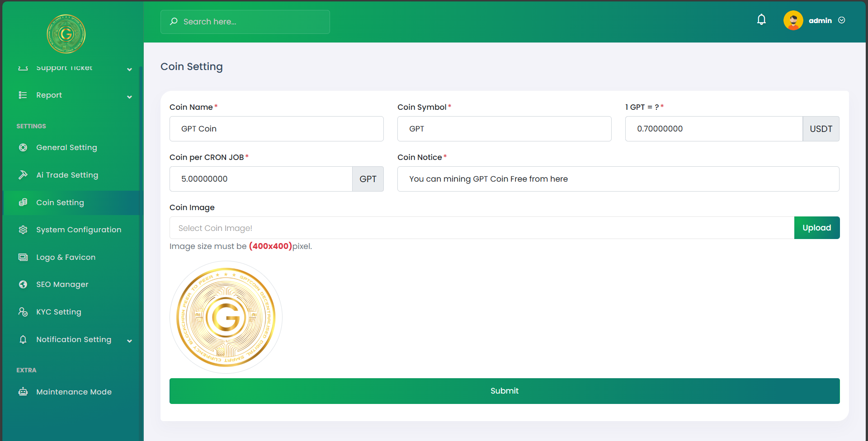Open Ai Trade Setting page
The height and width of the screenshot is (441, 868).
(x=71, y=175)
